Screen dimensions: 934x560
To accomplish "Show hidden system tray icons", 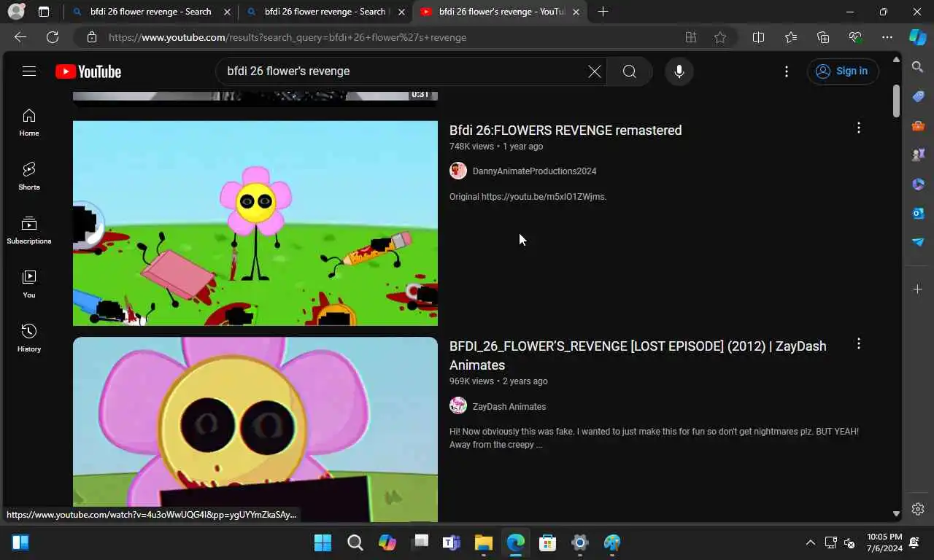I will tap(810, 542).
